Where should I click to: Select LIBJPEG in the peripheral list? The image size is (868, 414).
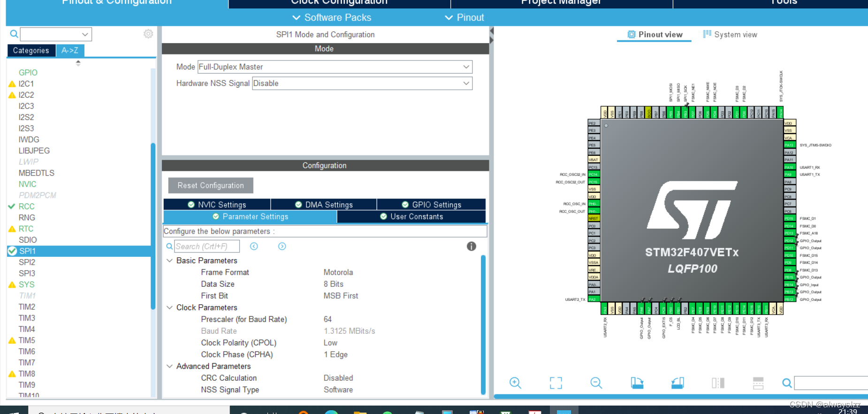(x=34, y=151)
